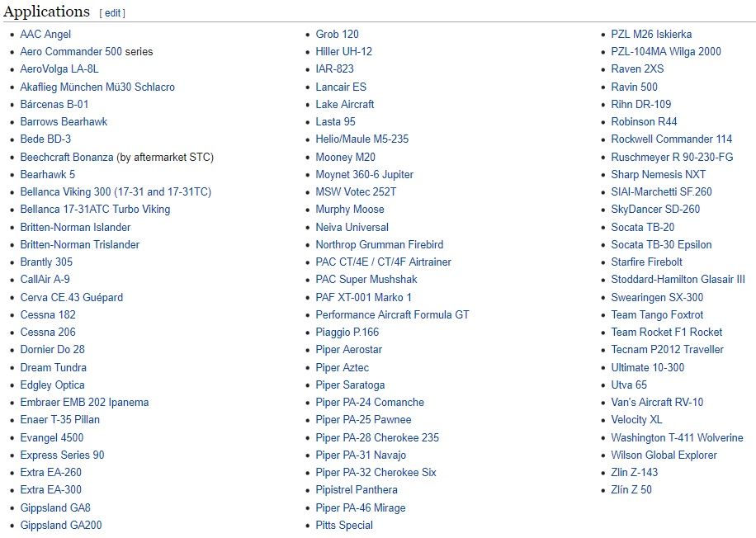This screenshot has width=756, height=538.
Task: Go to the Zlín Z 50 page
Action: click(631, 489)
